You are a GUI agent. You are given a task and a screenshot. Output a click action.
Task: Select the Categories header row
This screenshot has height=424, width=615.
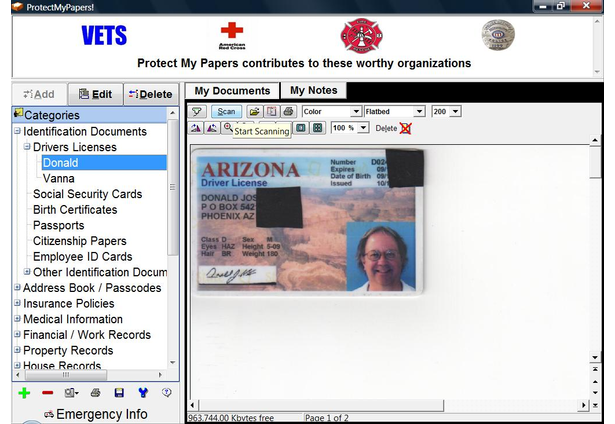pyautogui.click(x=90, y=115)
